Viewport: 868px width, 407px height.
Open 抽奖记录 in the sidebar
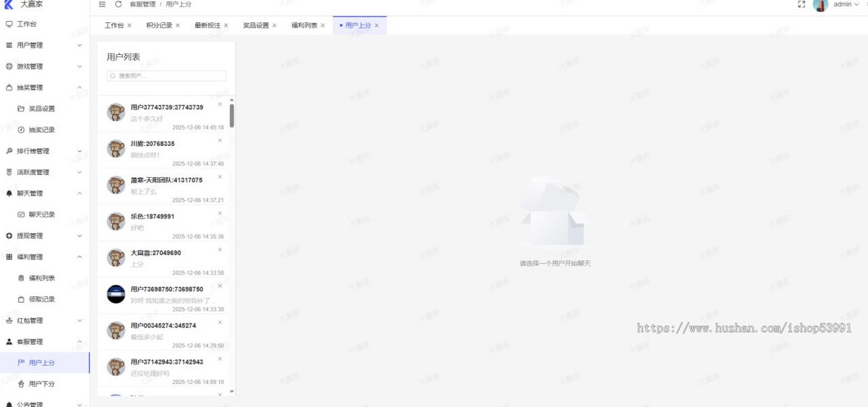41,129
